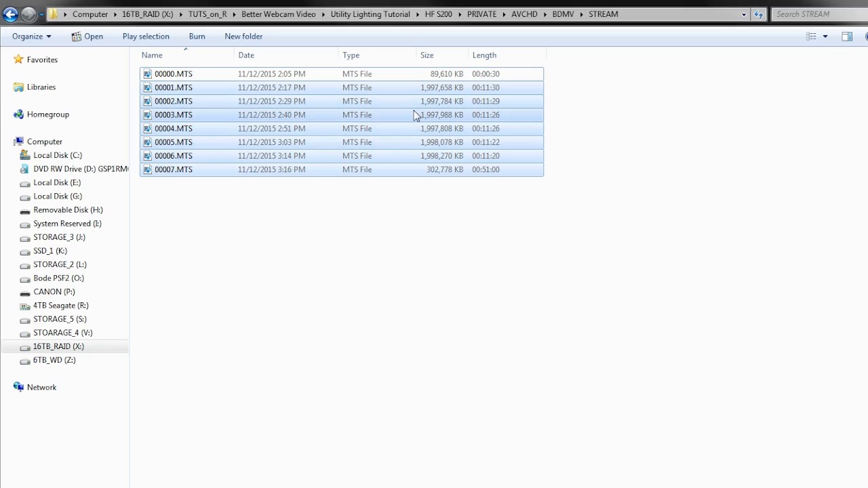Click Better Webcam Video breadcrumb
This screenshot has width=868, height=488.
(278, 14)
